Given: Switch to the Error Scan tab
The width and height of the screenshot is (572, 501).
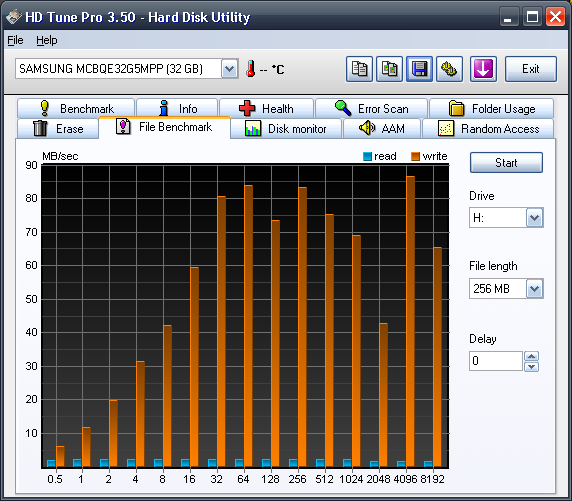Looking at the screenshot, I should 371,108.
